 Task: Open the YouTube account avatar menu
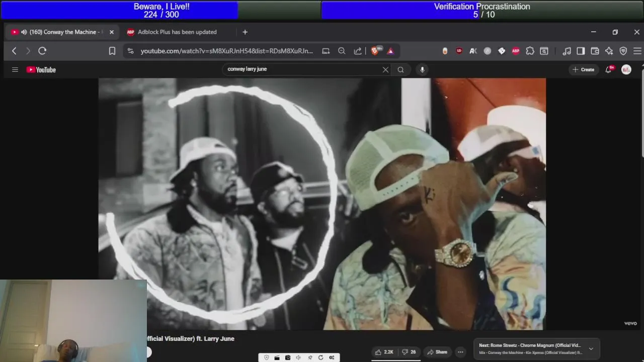[x=626, y=69]
